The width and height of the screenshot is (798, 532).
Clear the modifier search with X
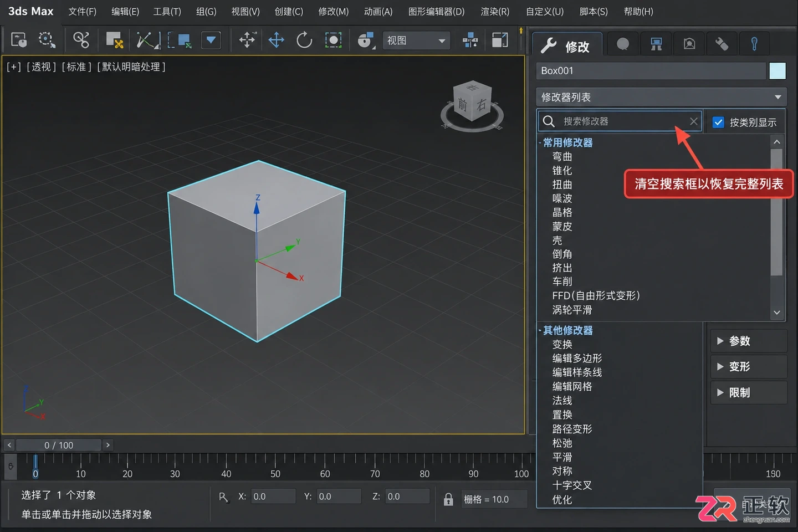point(693,121)
